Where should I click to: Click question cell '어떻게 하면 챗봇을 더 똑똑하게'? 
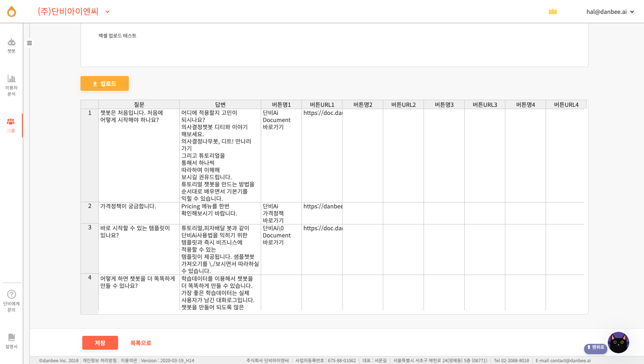[x=139, y=292]
